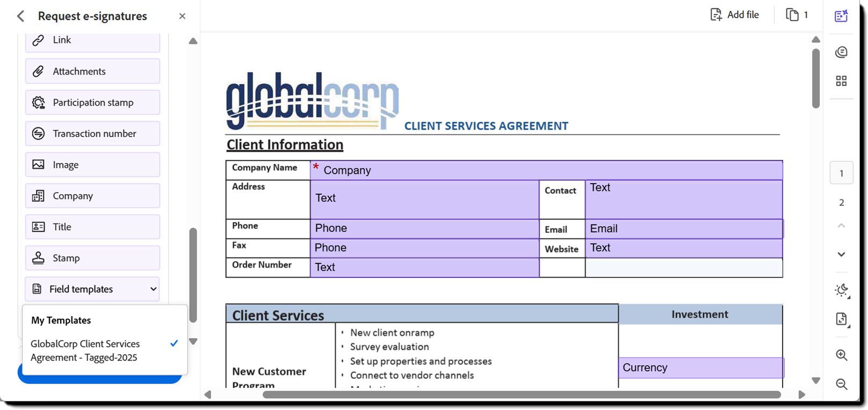Open the pages count icon in header

click(x=792, y=14)
